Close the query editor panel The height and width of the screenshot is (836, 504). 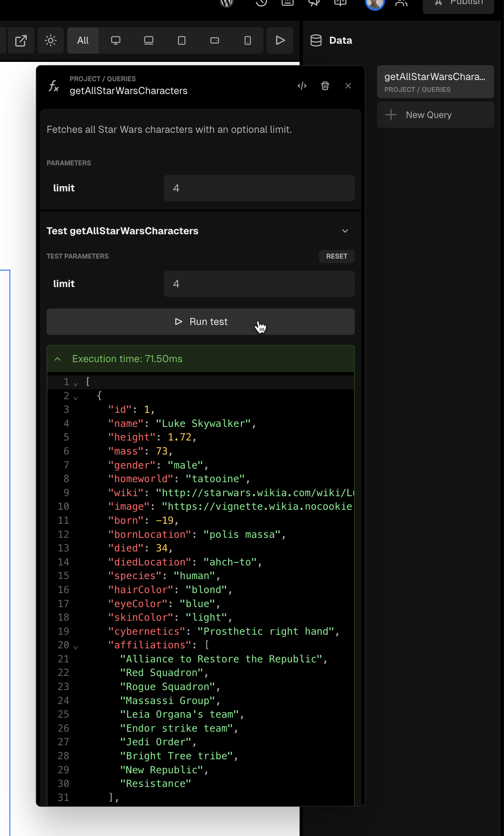click(x=348, y=86)
